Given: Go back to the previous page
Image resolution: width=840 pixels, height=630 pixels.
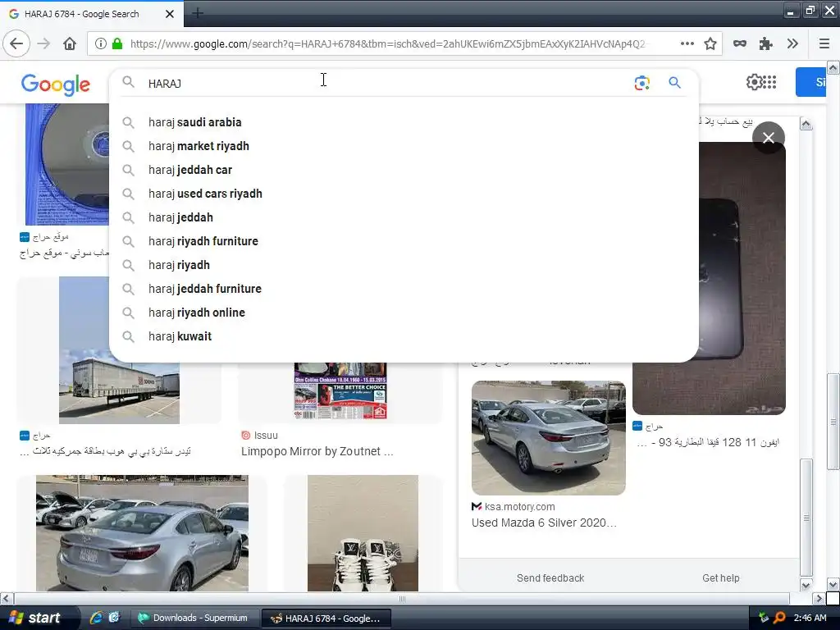Looking at the screenshot, I should (16, 43).
